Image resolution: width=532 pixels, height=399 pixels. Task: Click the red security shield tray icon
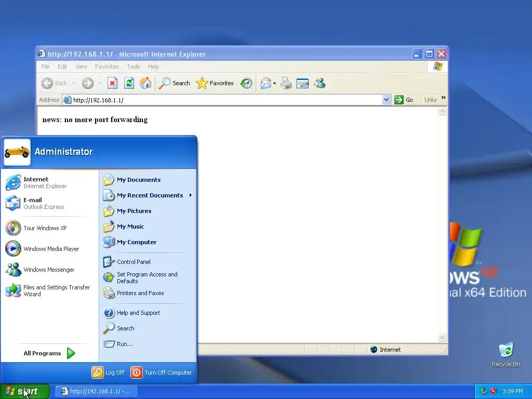494,391
